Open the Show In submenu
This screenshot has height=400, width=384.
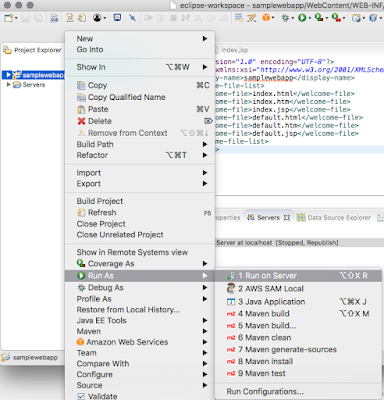tap(140, 67)
